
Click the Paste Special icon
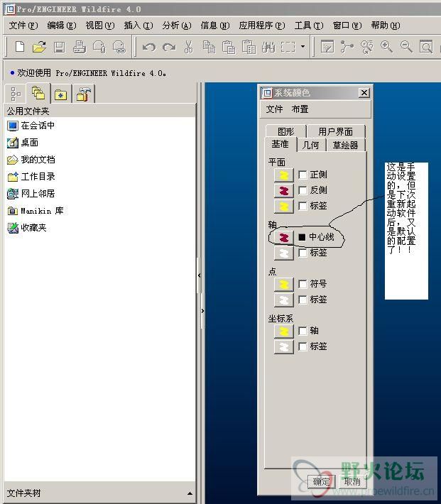(249, 47)
